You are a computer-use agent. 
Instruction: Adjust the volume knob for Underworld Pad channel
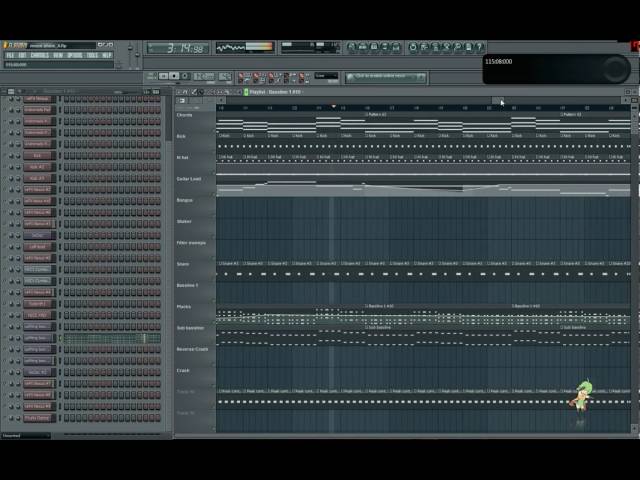18,110
